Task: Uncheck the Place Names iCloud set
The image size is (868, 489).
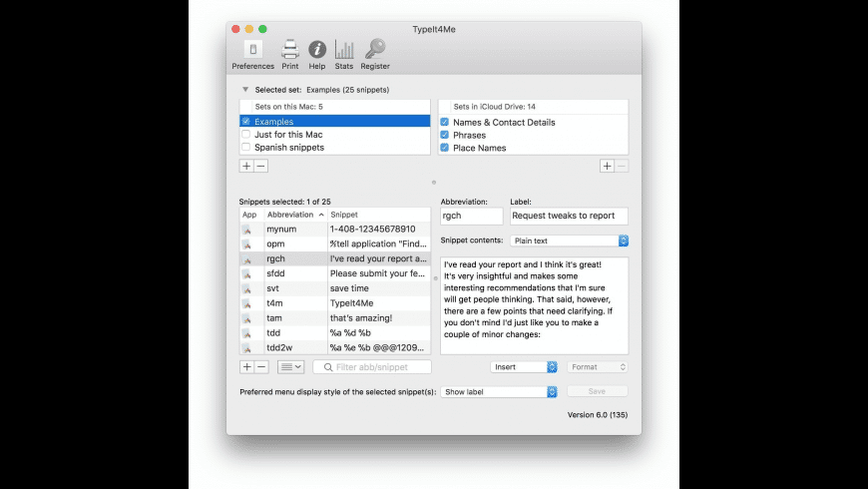Action: 445,148
